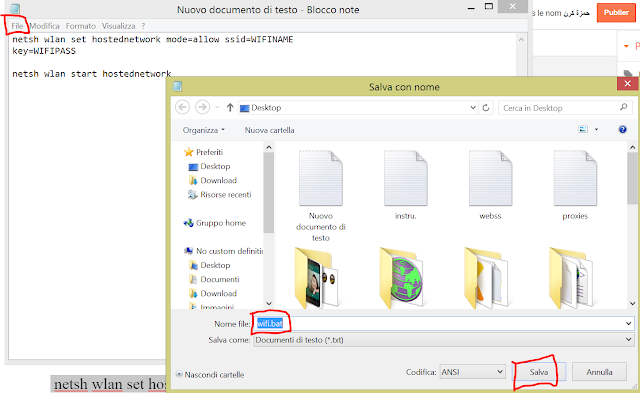Viewport: 640px width, 393px height.
Task: Open the Modifica menu
Action: click(44, 26)
